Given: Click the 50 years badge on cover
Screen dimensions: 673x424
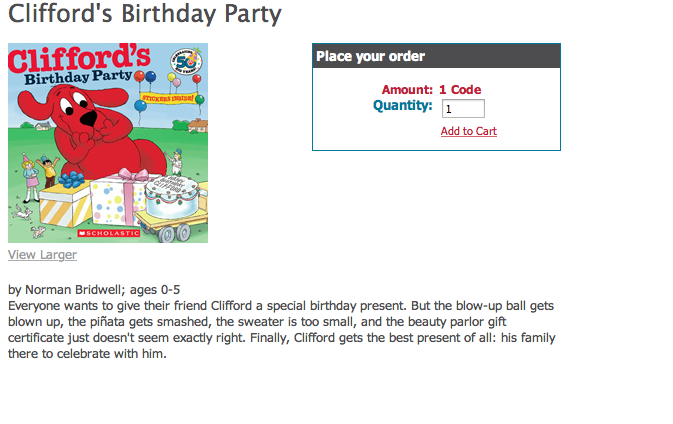Looking at the screenshot, I should coord(187,62).
